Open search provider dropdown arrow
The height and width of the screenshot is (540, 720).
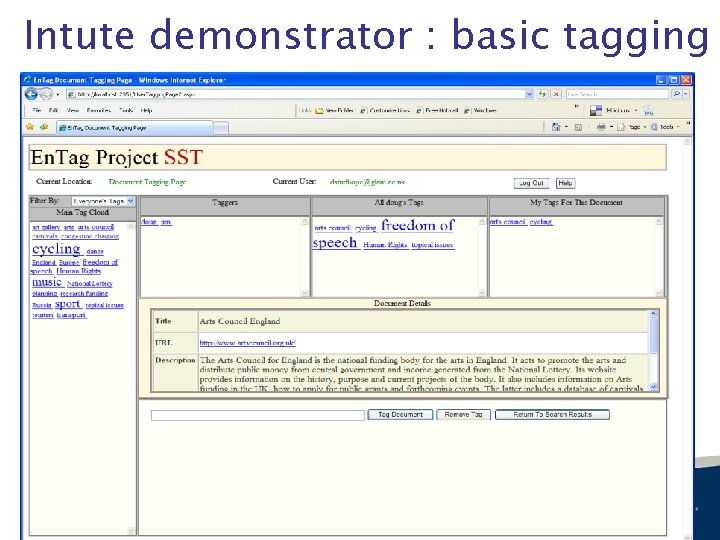click(x=686, y=94)
